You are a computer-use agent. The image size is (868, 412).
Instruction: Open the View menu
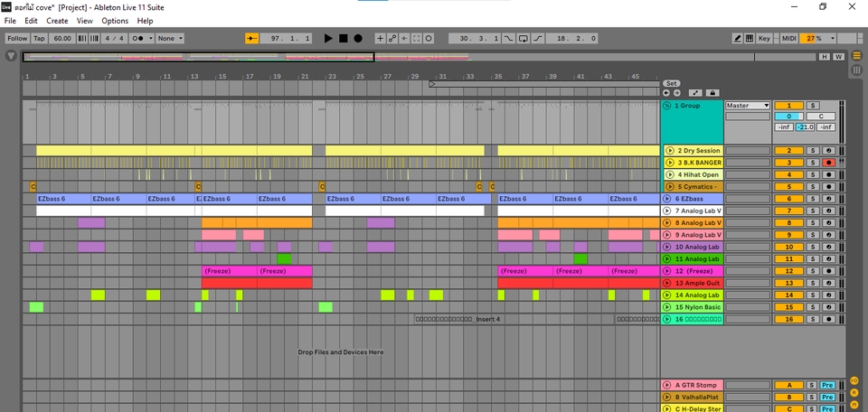click(85, 21)
